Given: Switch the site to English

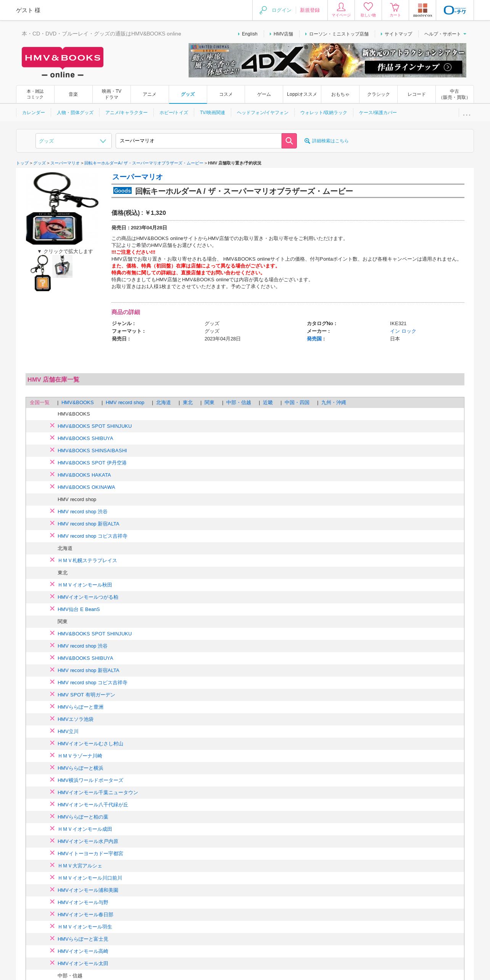Looking at the screenshot, I should point(250,34).
